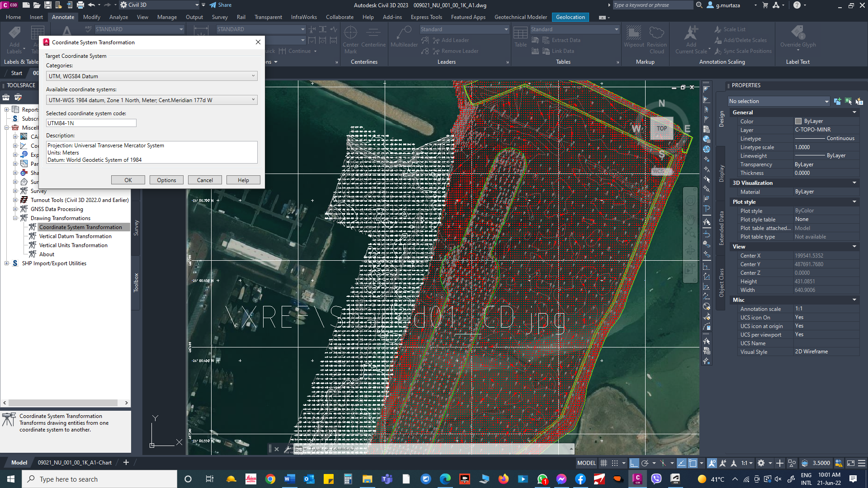Open available coordinate systems dropdown
This screenshot has height=488, width=868.
click(253, 100)
